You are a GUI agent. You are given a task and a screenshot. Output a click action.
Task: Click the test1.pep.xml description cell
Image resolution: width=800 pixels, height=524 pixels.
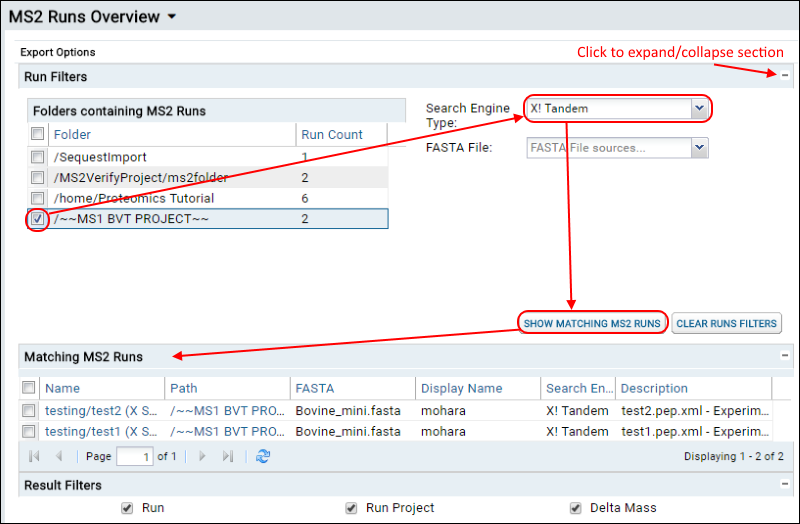coord(695,432)
